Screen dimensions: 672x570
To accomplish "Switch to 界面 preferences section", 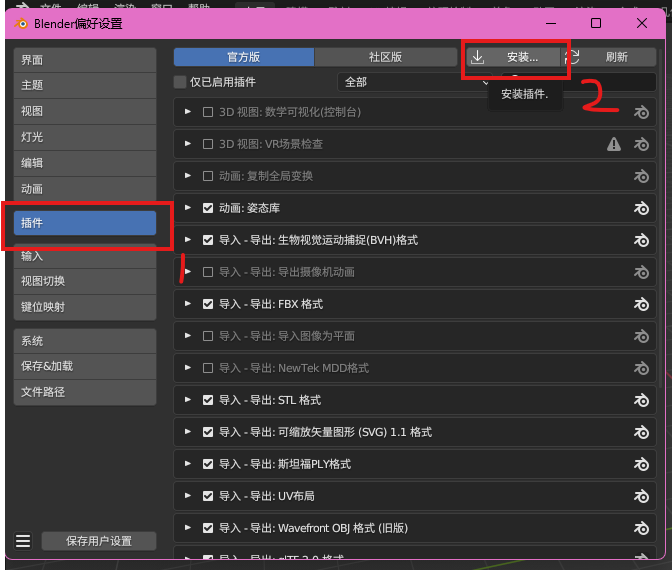I will pos(85,60).
